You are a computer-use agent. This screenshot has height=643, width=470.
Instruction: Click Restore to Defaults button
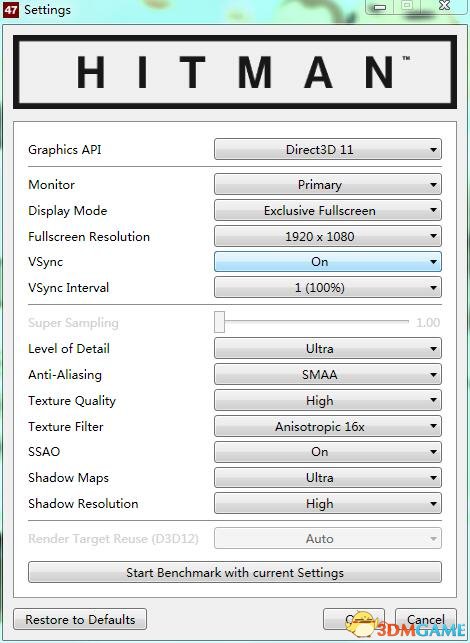pyautogui.click(x=80, y=619)
